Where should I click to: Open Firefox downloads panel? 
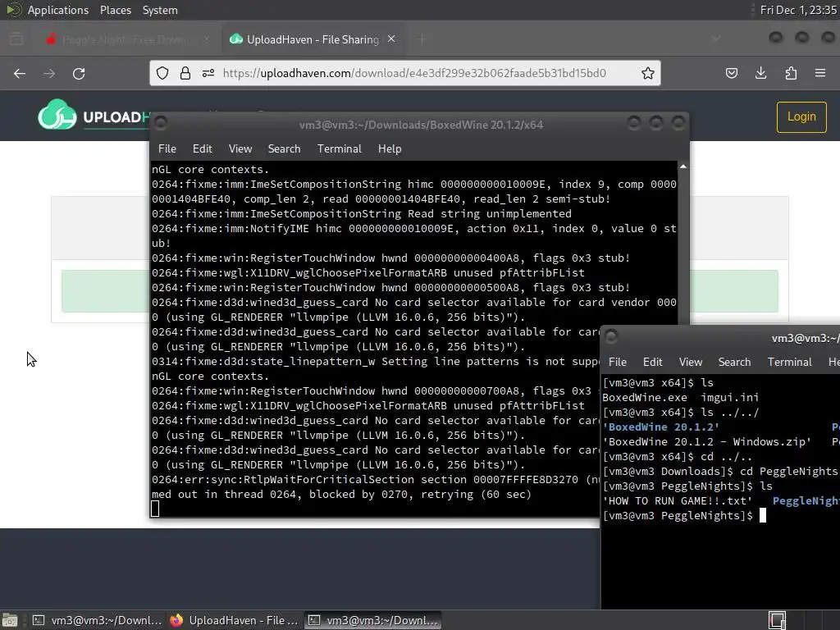(x=760, y=73)
